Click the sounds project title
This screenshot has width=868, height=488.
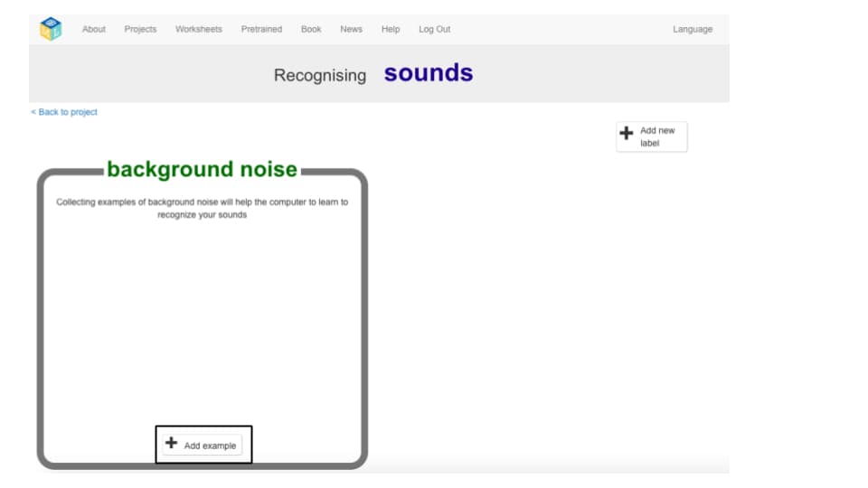pyautogui.click(x=429, y=73)
